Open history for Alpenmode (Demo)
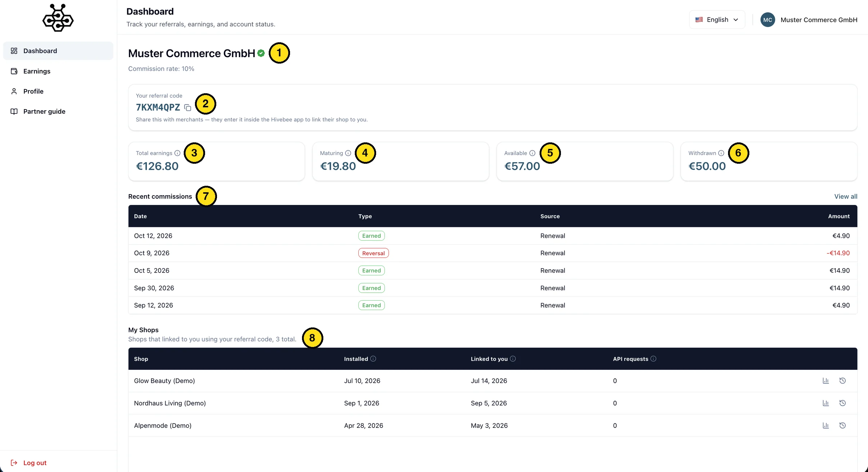The height and width of the screenshot is (472, 868). tap(842, 425)
